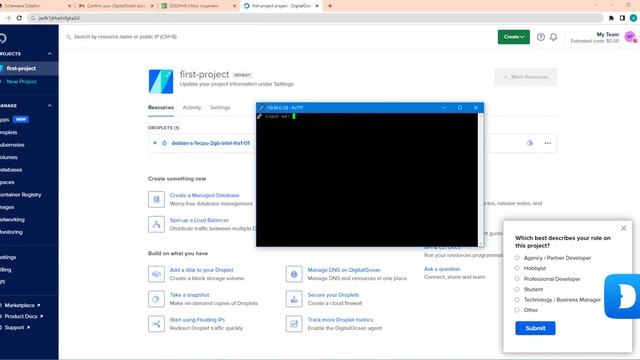Viewport: 640px width, 360px height.
Task: Open Volumes in the sidebar
Action: click(x=9, y=157)
